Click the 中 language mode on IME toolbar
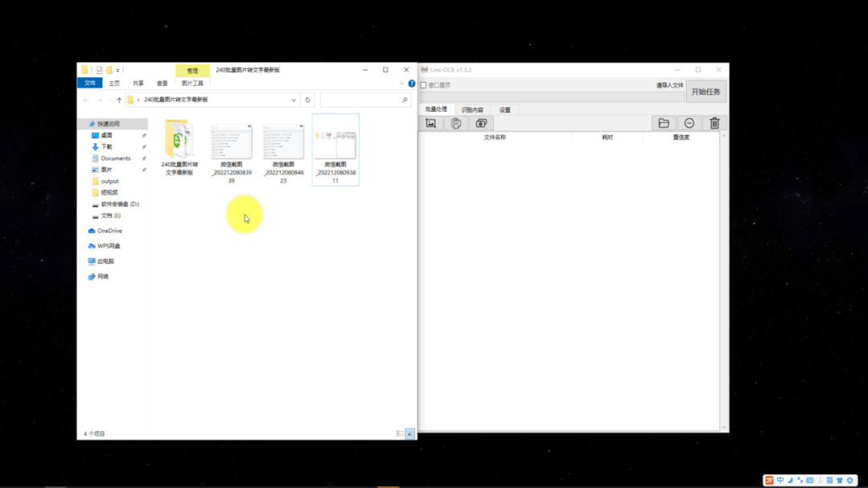Screen dimensions: 868x488 click(x=780, y=480)
